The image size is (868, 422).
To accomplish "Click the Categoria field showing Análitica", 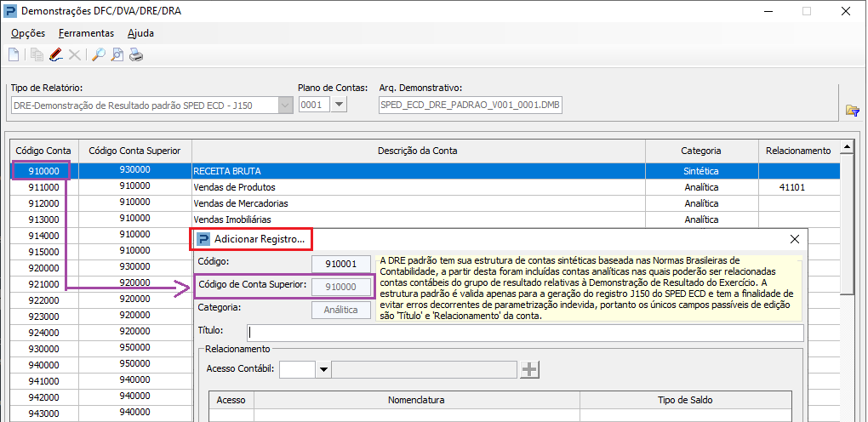I will pyautogui.click(x=341, y=310).
